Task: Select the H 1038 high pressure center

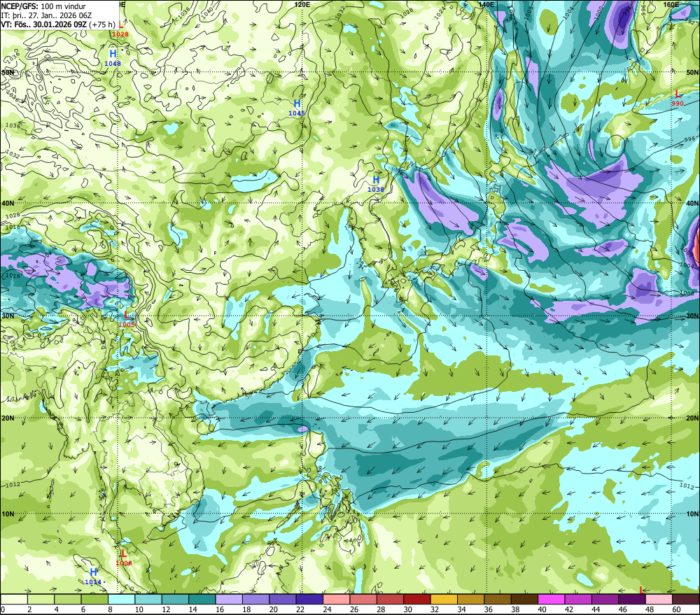Action: (376, 184)
